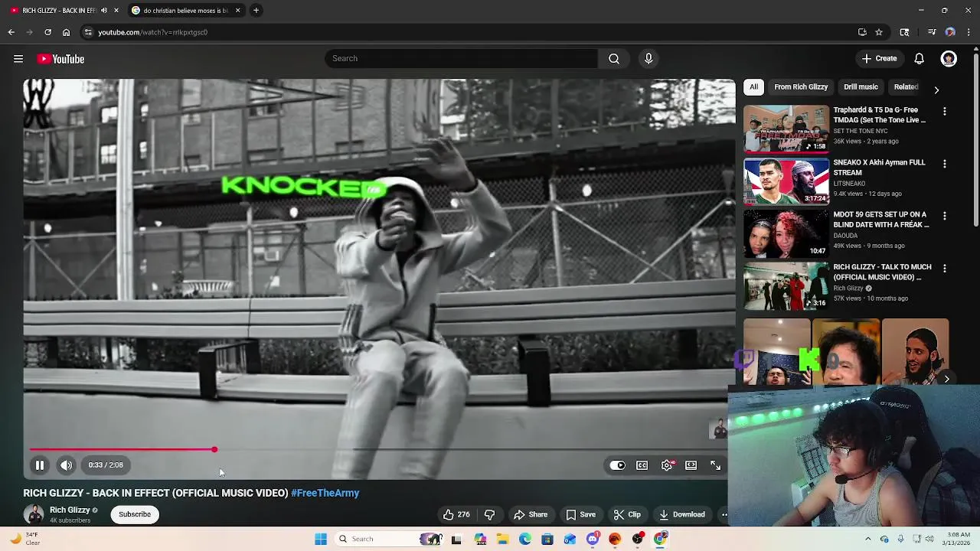The height and width of the screenshot is (551, 980).
Task: Bookmark the page with the star icon
Action: (879, 32)
